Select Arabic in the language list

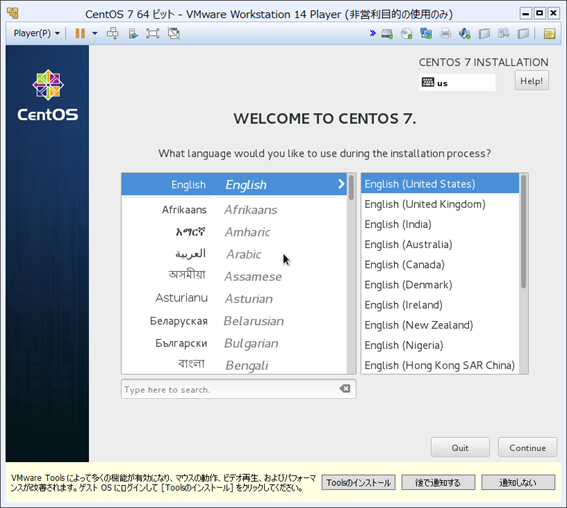tap(234, 254)
